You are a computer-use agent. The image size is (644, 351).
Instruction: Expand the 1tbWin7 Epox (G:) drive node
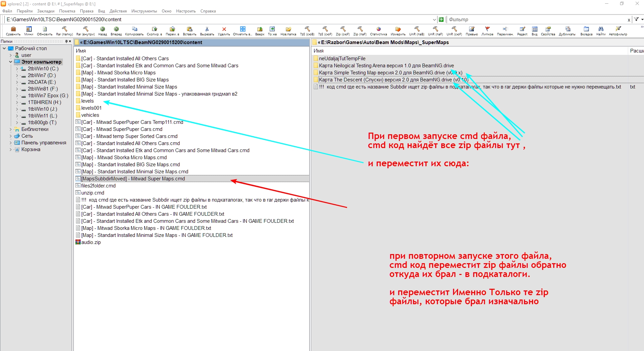coord(17,96)
